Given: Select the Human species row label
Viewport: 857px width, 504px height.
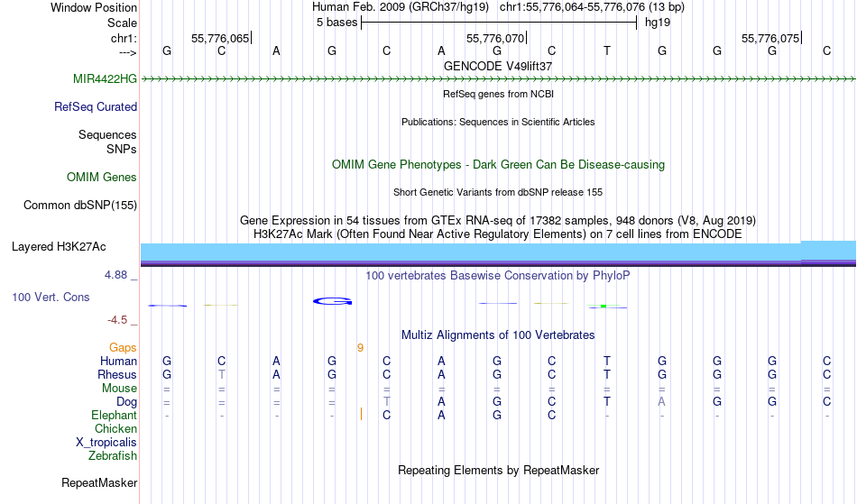Looking at the screenshot, I should [x=118, y=361].
